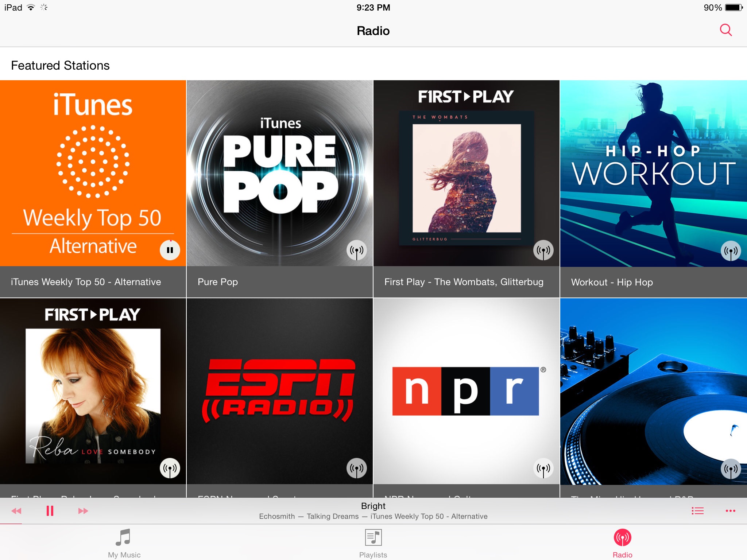Play NPR station broadcast icon
Image resolution: width=747 pixels, height=560 pixels.
(543, 468)
